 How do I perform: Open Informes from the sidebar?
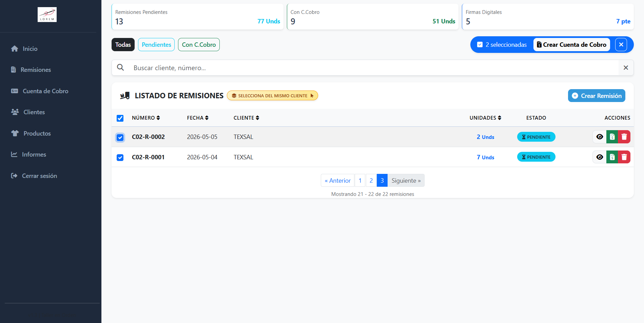pos(28,155)
